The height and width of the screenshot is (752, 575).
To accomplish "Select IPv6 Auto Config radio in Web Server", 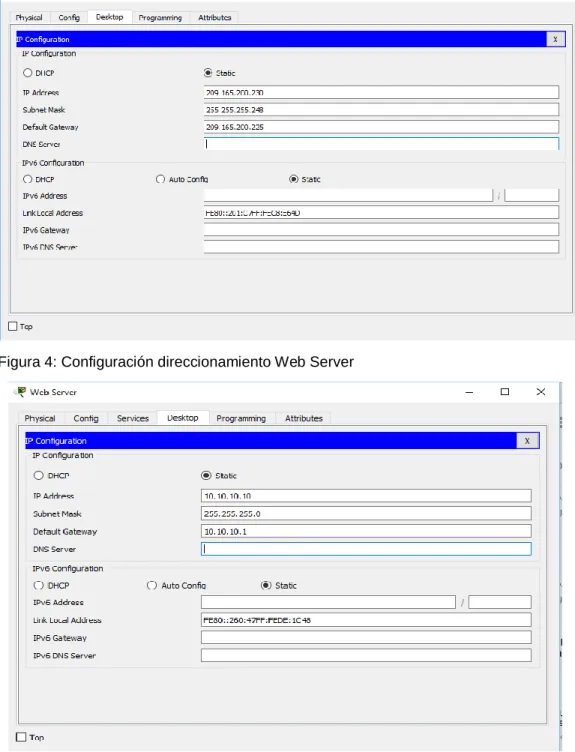I will (x=152, y=585).
